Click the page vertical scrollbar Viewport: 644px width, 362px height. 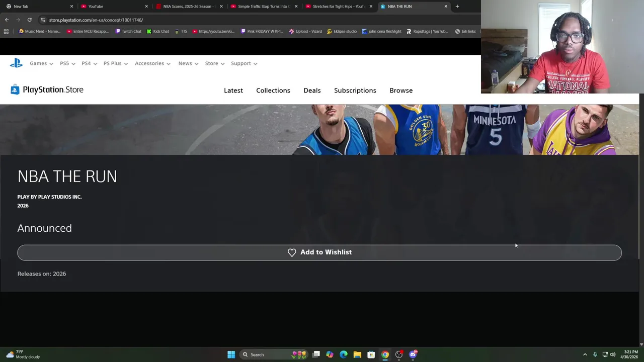[641, 220]
